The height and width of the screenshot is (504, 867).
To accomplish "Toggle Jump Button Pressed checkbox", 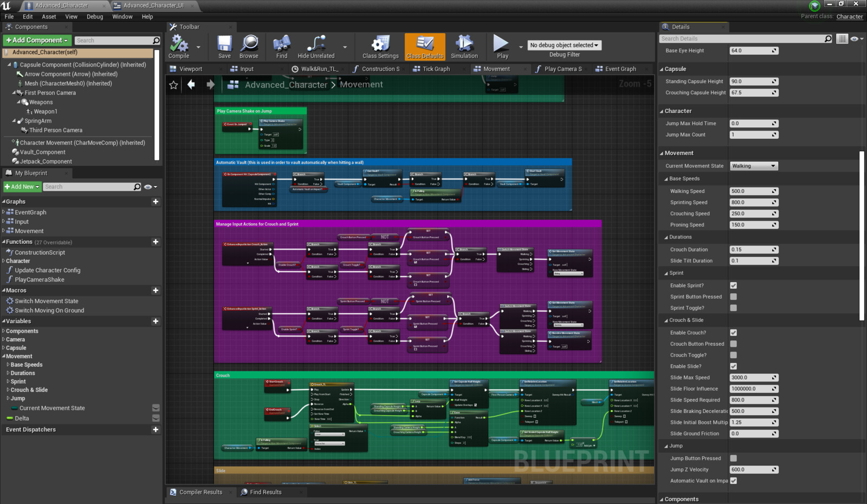I will coord(733,458).
